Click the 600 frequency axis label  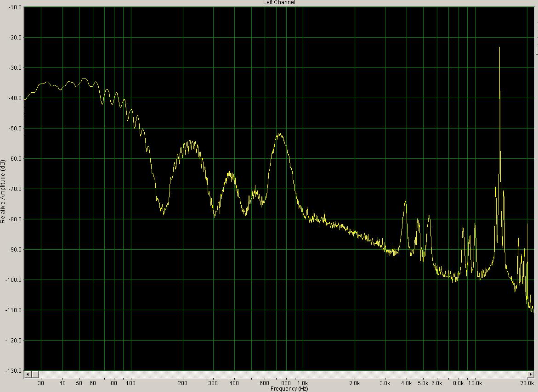click(265, 383)
